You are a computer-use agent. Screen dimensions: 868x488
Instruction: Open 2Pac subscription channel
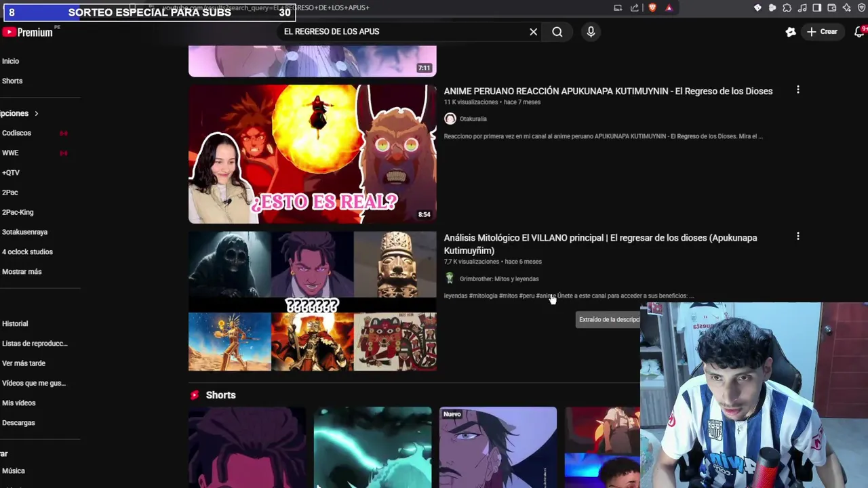click(x=9, y=192)
